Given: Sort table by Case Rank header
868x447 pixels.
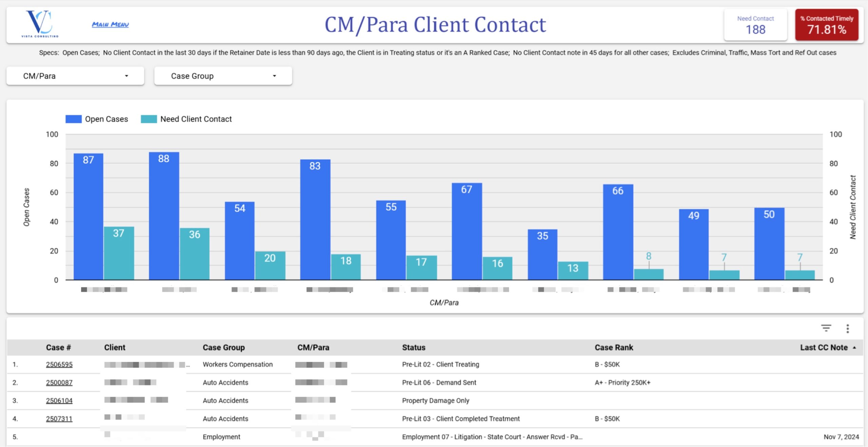Looking at the screenshot, I should click(x=613, y=347).
